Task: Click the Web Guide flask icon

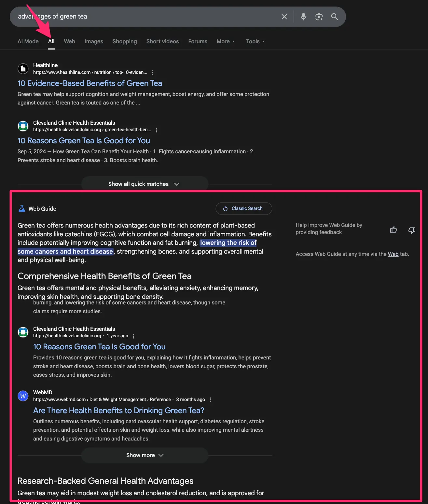Action: click(21, 208)
